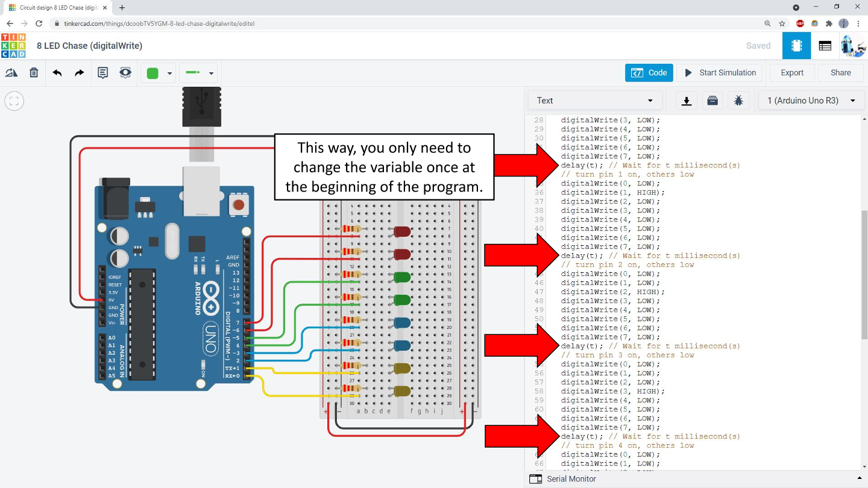Image resolution: width=868 pixels, height=488 pixels.
Task: Open the component list table view
Action: [825, 46]
